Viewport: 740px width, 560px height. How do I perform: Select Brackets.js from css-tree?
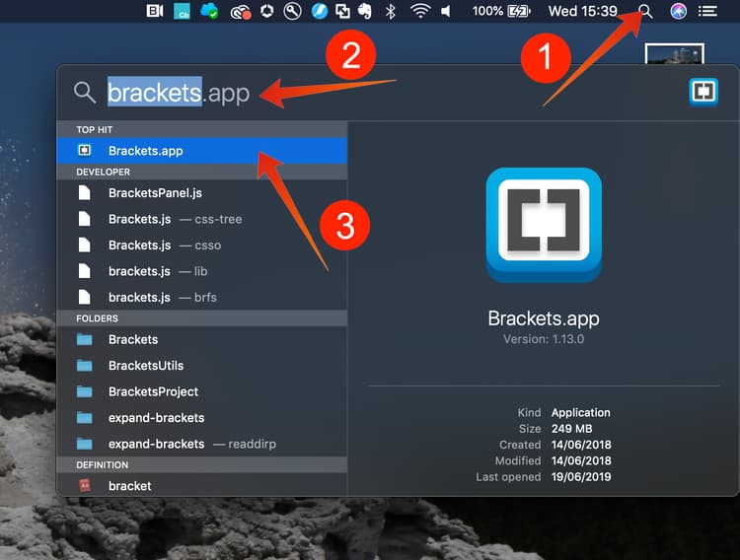202,219
